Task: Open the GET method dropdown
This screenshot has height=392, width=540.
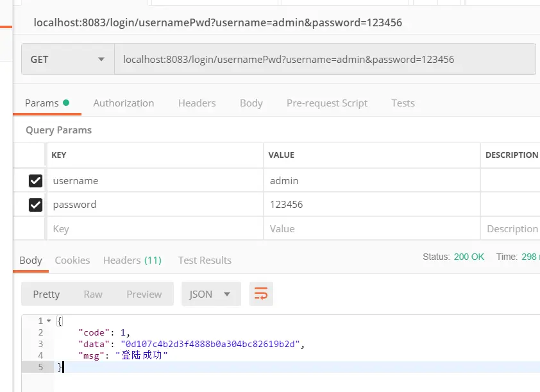Action: 67,59
